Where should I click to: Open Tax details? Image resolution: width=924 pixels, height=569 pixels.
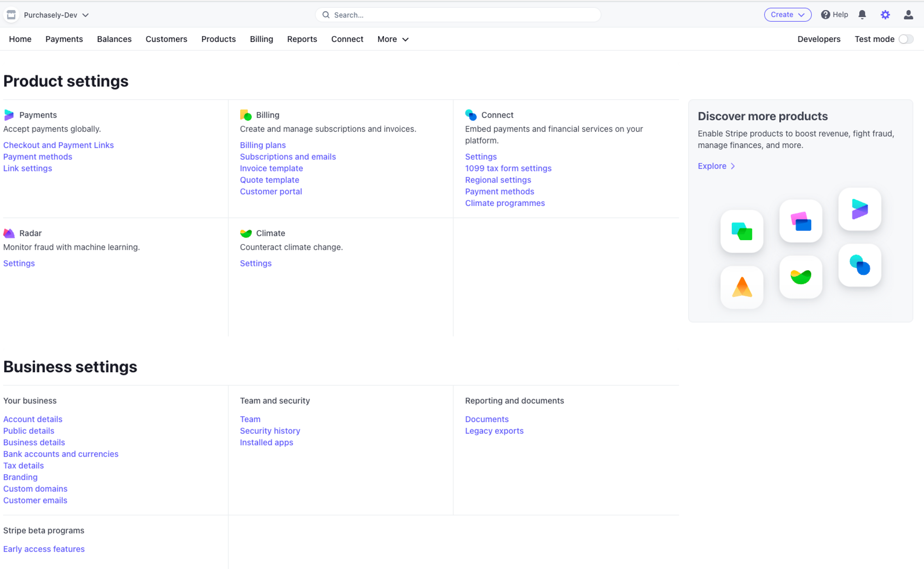(x=24, y=465)
